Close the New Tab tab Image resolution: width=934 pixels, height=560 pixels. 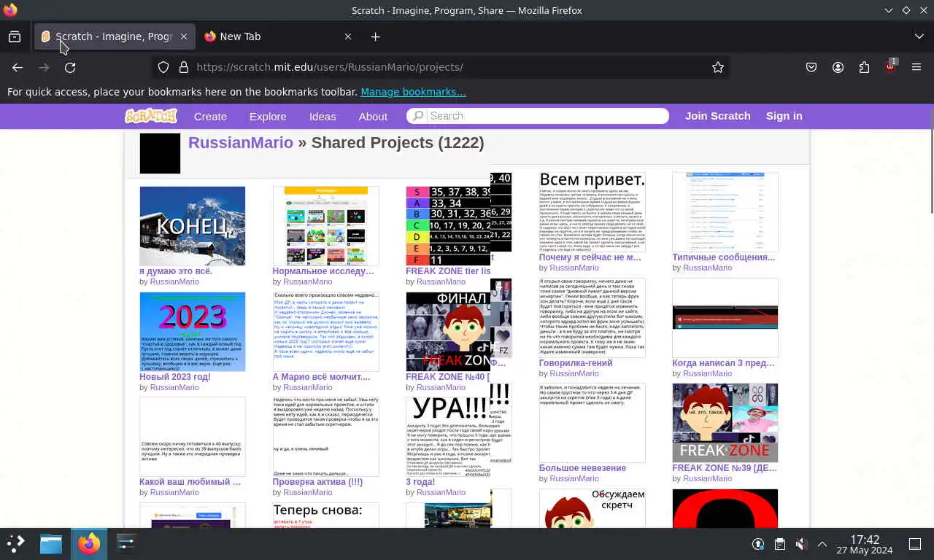[348, 36]
